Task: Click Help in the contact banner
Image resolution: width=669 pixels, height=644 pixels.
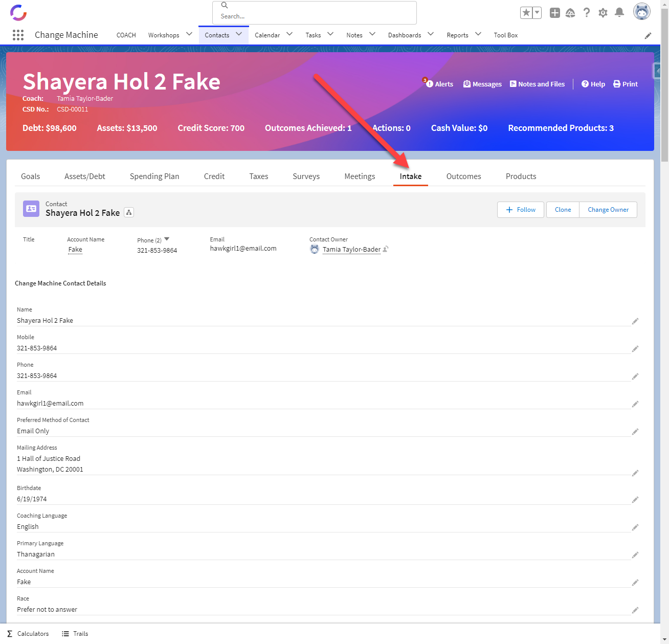Action: click(593, 84)
